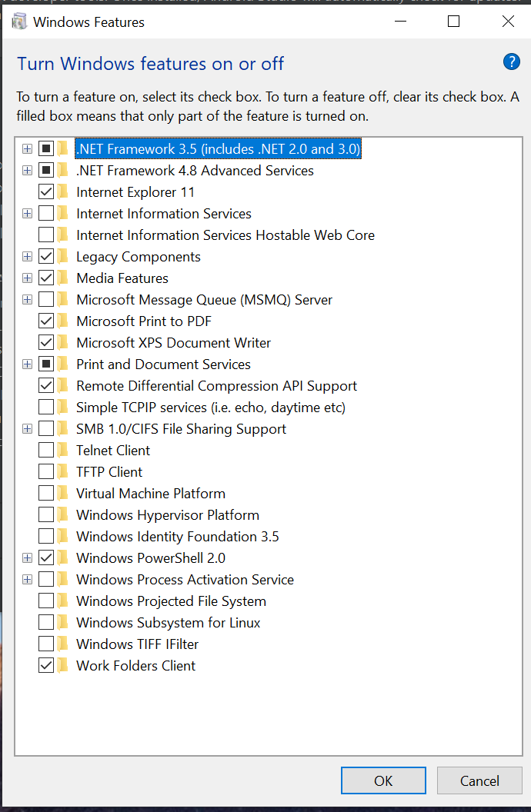Click the folder icon beside Internet Explorer 11
Viewport: 531px width, 812px height.
coord(63,192)
